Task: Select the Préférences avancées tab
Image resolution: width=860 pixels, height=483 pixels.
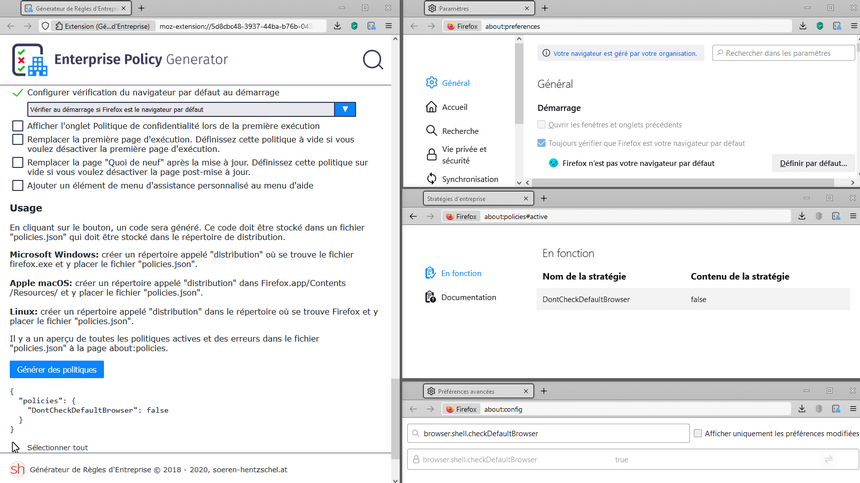Action: point(478,391)
